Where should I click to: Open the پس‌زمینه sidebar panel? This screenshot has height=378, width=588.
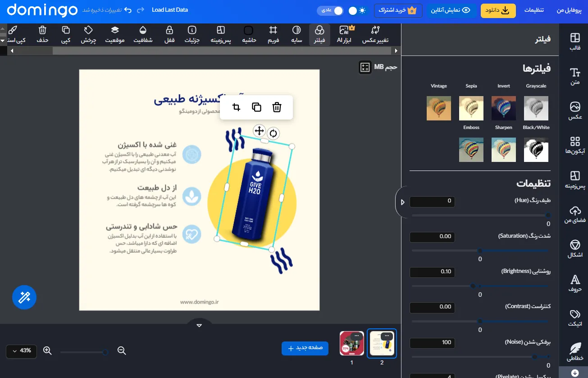click(574, 180)
